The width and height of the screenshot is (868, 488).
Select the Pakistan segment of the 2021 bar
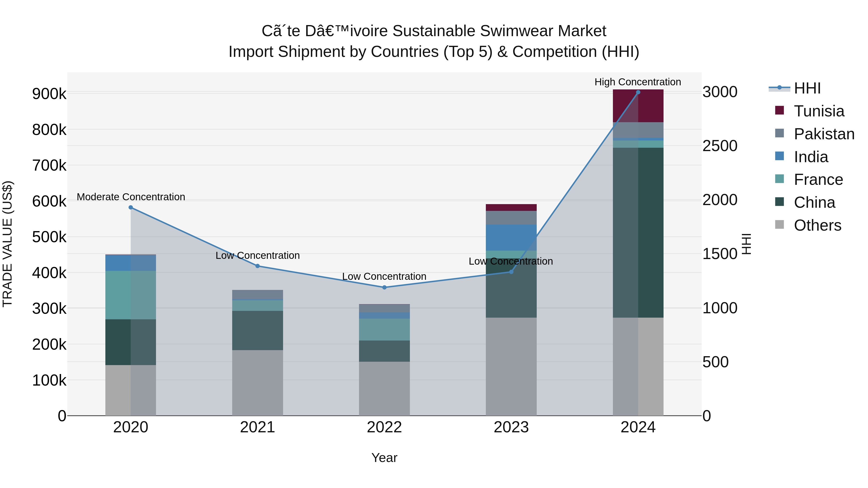258,294
